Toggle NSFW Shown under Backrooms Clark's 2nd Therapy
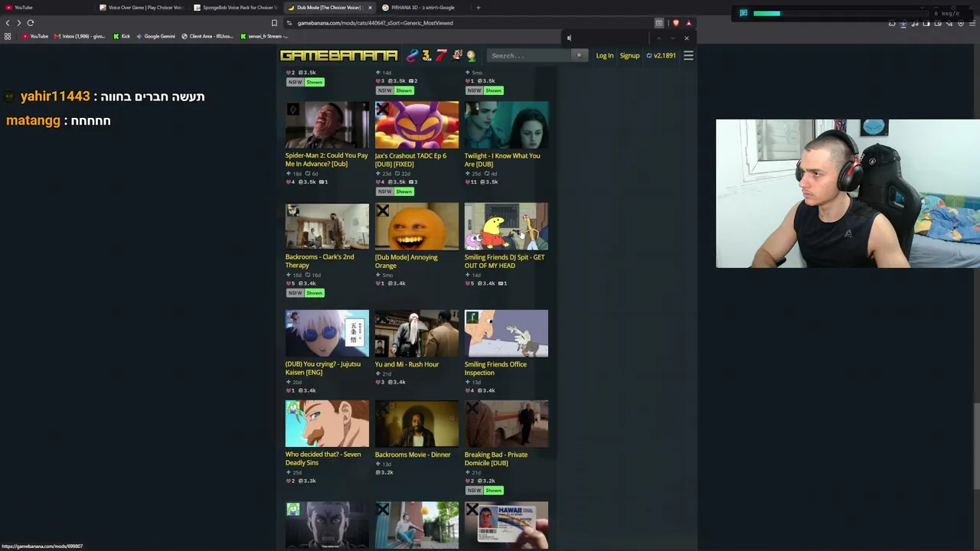980x551 pixels. pyautogui.click(x=307, y=292)
